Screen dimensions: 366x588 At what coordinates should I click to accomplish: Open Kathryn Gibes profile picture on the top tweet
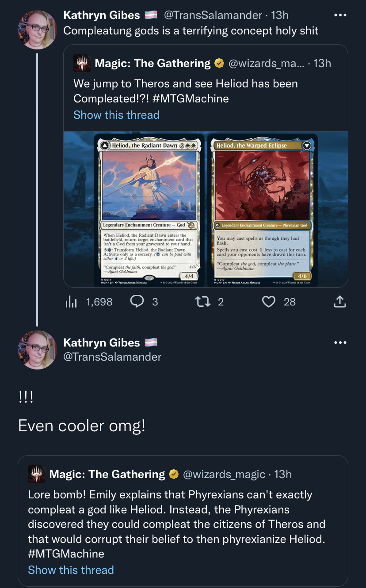coord(37,29)
